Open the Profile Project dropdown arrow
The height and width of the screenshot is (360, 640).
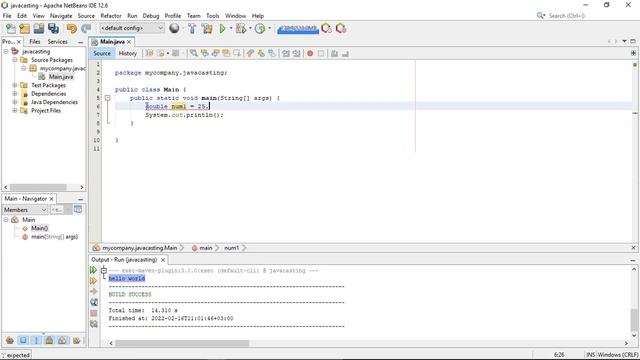coord(269,28)
